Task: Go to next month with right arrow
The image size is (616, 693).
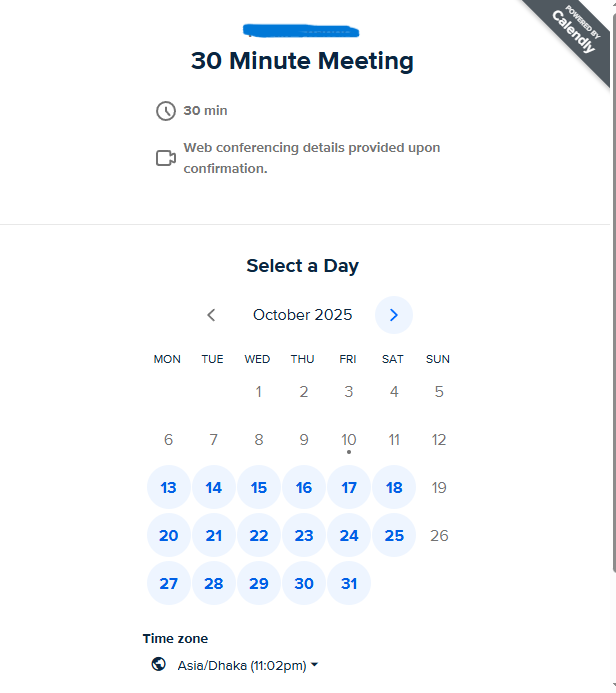Action: [x=394, y=315]
